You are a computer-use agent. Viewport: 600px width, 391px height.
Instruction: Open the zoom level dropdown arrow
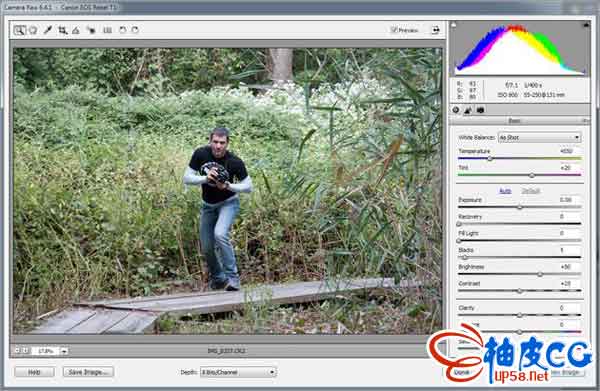pyautogui.click(x=64, y=350)
